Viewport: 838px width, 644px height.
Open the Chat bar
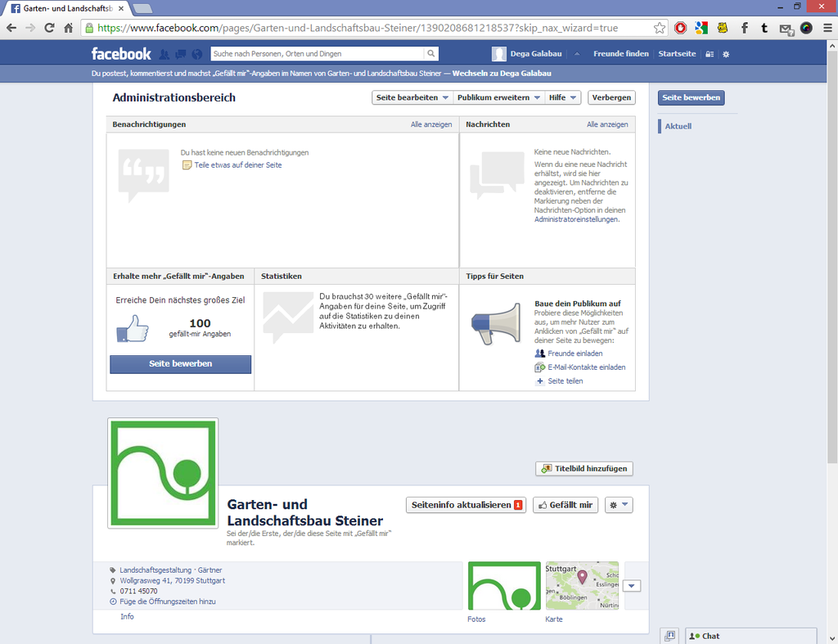751,636
